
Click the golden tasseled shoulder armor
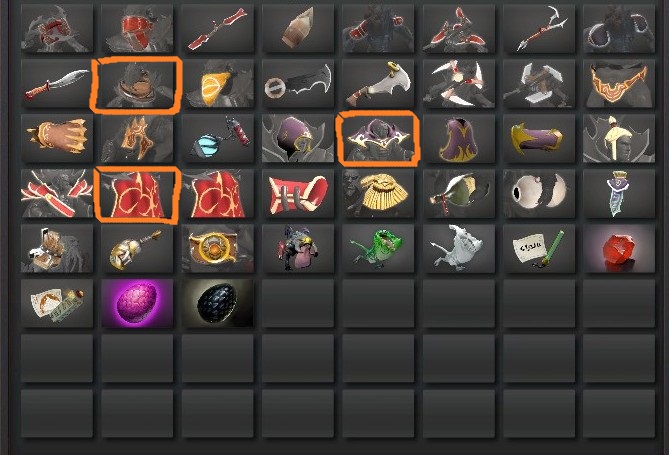click(378, 193)
